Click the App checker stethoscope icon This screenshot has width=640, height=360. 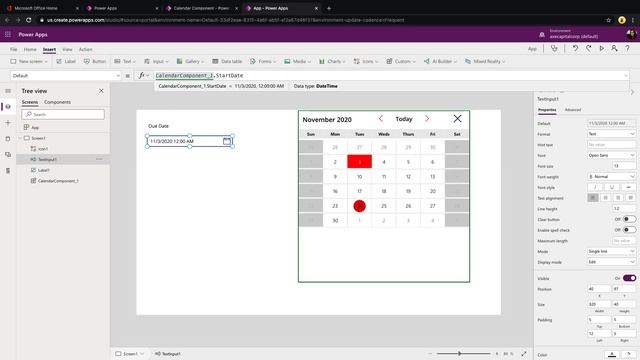point(554,49)
